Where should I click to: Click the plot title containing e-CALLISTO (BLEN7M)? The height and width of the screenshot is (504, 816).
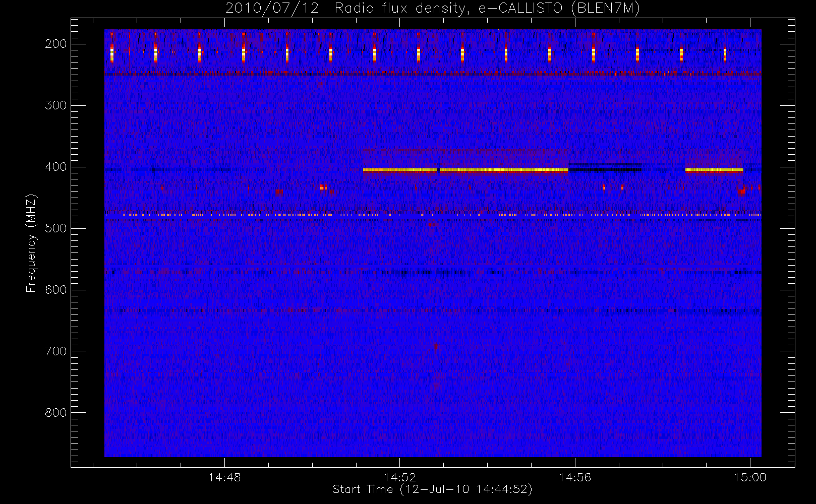pos(433,9)
